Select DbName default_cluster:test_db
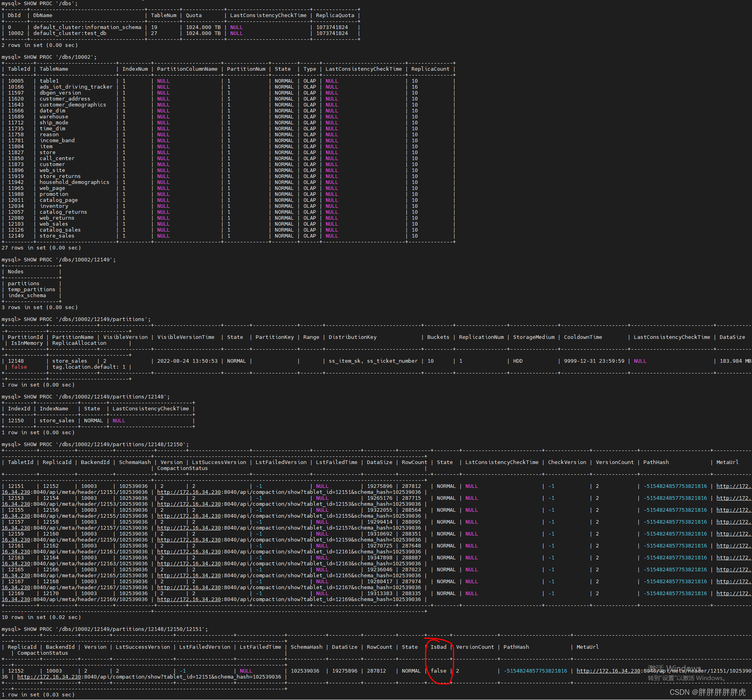 (x=70, y=33)
